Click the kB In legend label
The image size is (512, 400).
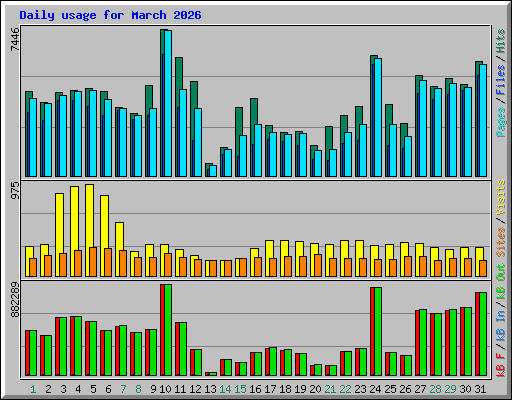pos(501,327)
